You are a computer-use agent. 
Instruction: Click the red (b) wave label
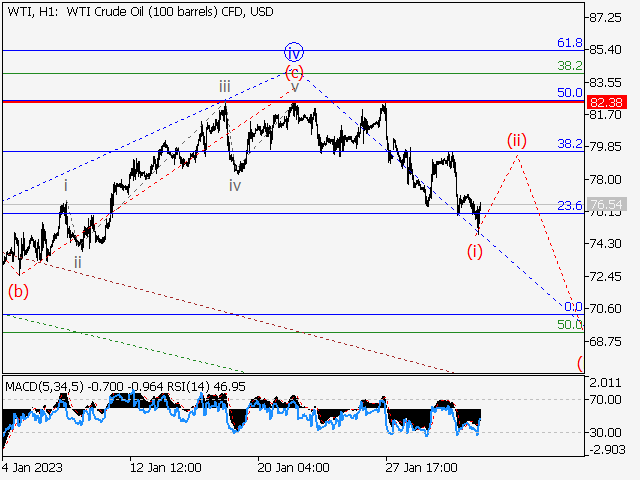click(x=18, y=291)
